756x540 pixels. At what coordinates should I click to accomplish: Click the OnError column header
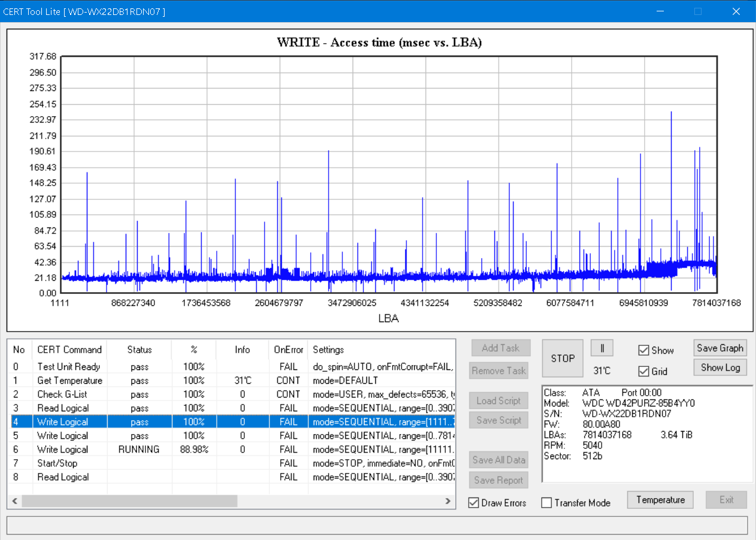coord(289,350)
